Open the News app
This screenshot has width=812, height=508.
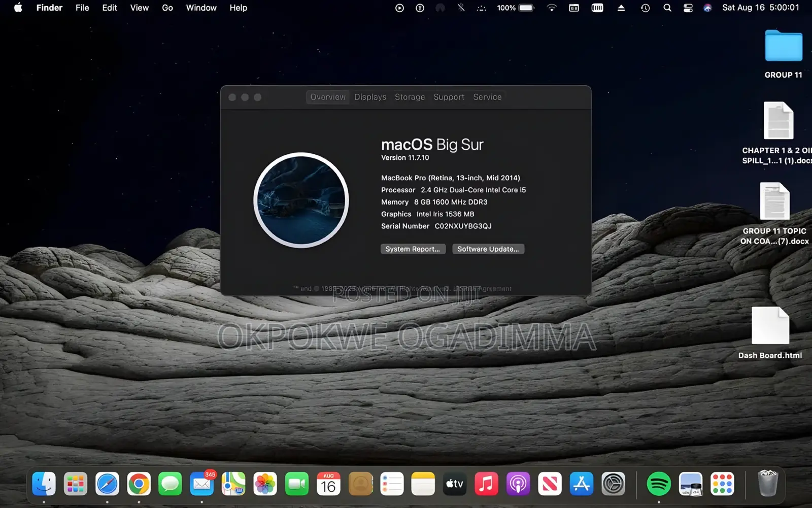(550, 484)
